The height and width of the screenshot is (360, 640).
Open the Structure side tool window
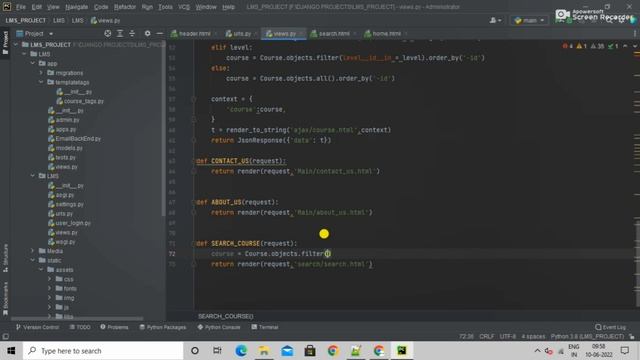pyautogui.click(x=5, y=258)
